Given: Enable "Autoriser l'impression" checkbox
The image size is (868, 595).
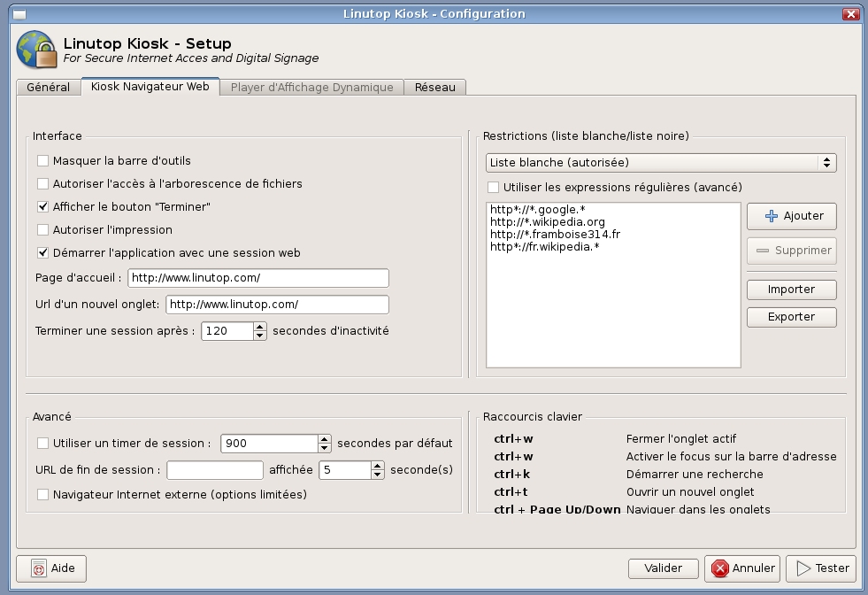Looking at the screenshot, I should [x=42, y=229].
